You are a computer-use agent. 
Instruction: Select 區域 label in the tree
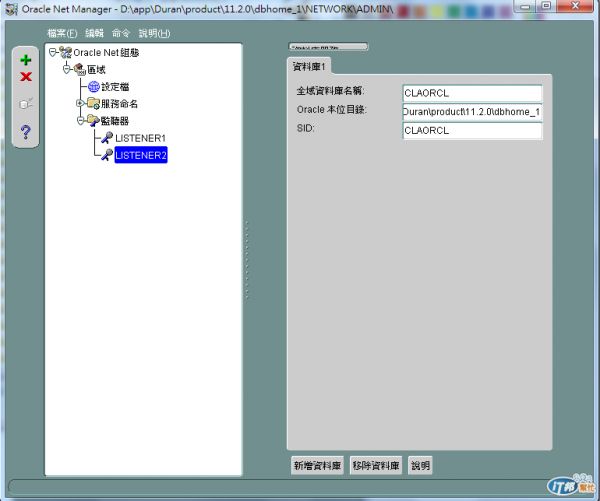click(96, 70)
